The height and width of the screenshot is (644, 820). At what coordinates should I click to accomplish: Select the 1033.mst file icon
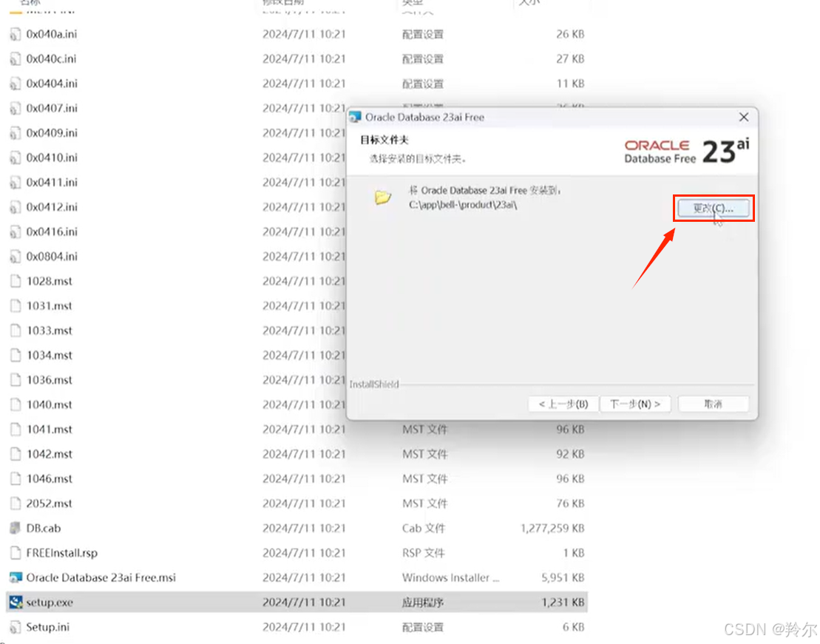[x=16, y=331]
